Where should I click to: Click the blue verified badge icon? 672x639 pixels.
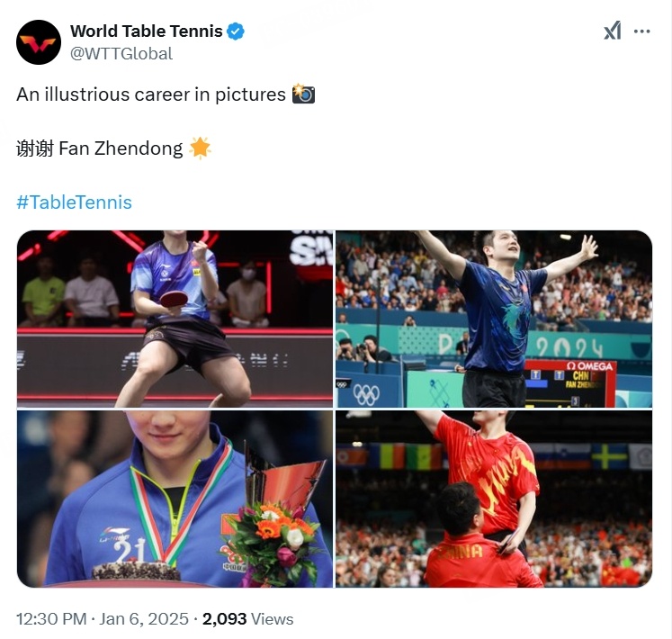[x=236, y=31]
